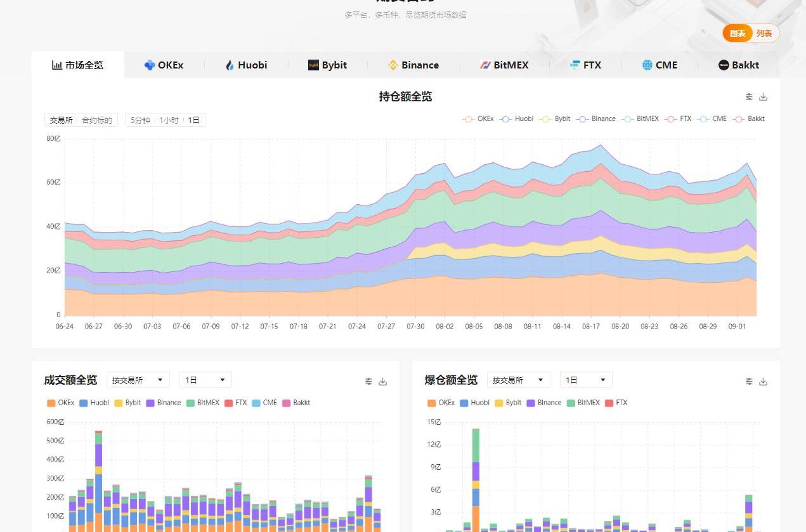This screenshot has width=806, height=532.
Task: Click the 爆仓额全览 section title
Action: [x=452, y=380]
